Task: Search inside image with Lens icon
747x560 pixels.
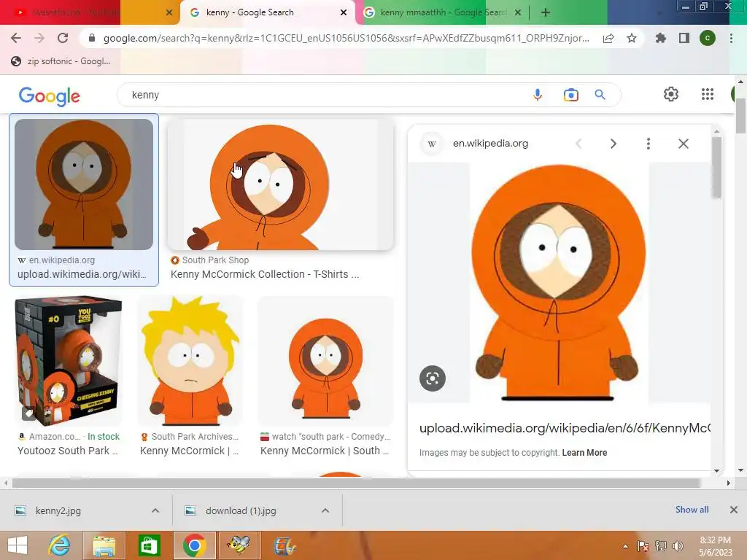Action: tap(433, 378)
